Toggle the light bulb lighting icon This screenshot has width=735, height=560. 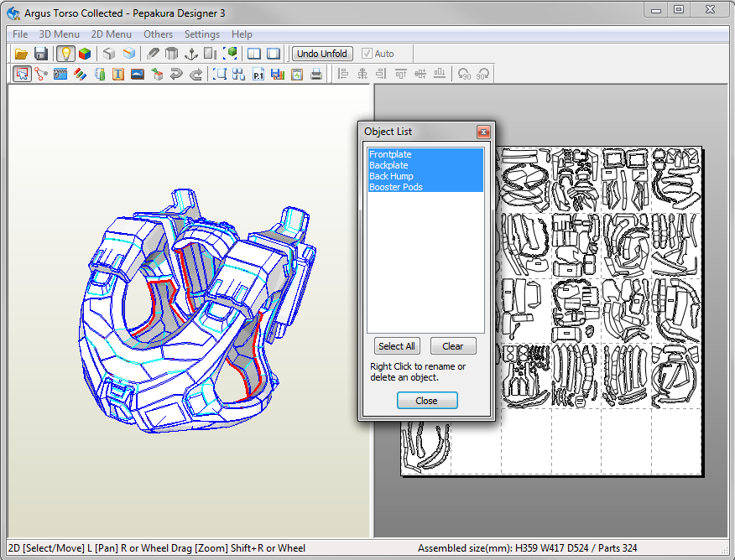click(65, 54)
